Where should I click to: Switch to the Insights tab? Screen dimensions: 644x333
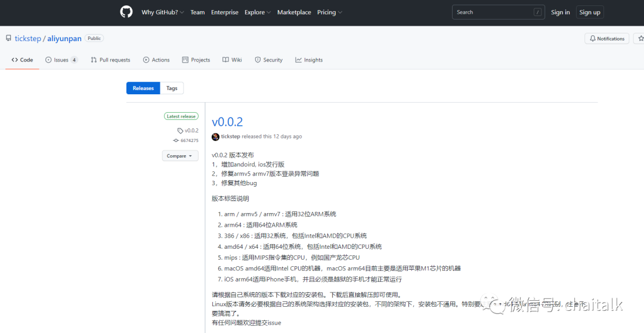point(309,60)
